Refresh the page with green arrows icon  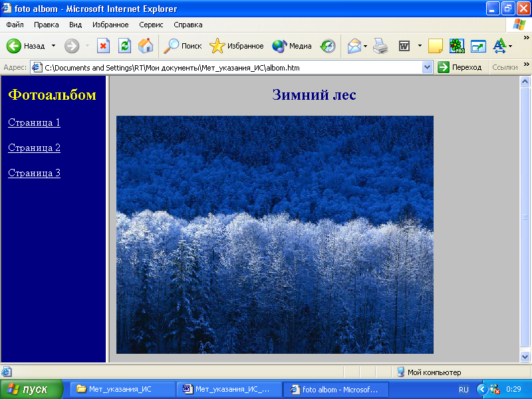124,46
